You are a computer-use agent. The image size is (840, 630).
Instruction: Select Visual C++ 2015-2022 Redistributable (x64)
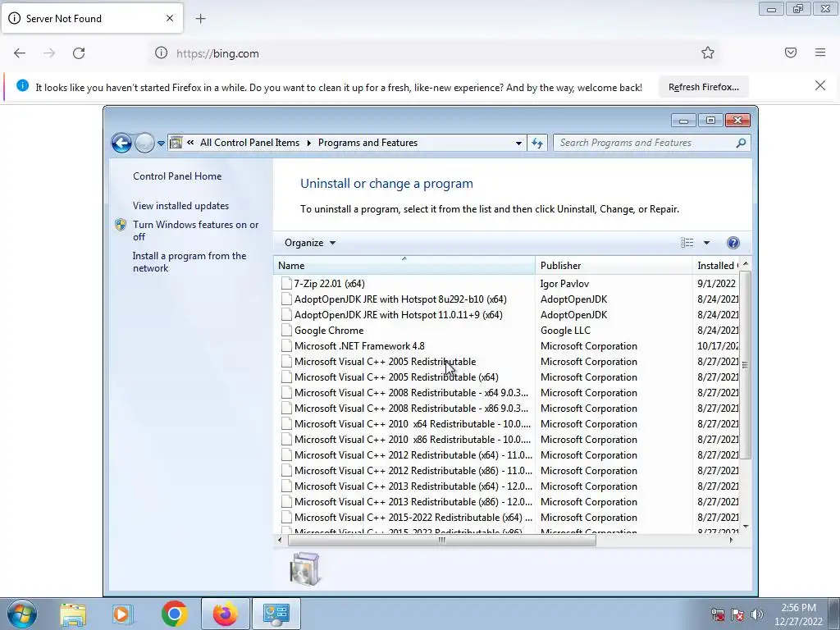(x=413, y=517)
